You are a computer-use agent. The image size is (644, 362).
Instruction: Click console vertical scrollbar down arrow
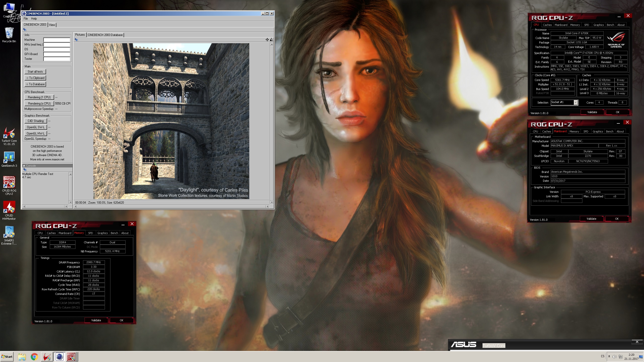click(70, 202)
